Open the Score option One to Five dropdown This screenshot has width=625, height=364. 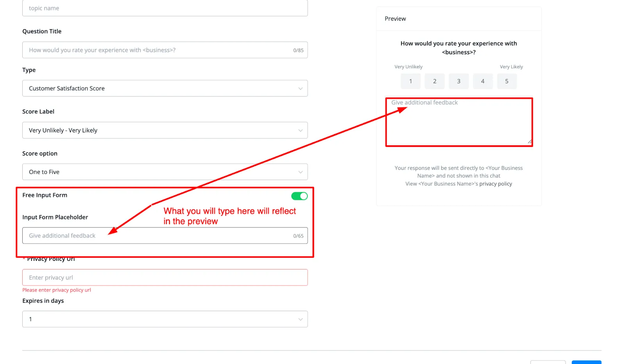point(165,172)
